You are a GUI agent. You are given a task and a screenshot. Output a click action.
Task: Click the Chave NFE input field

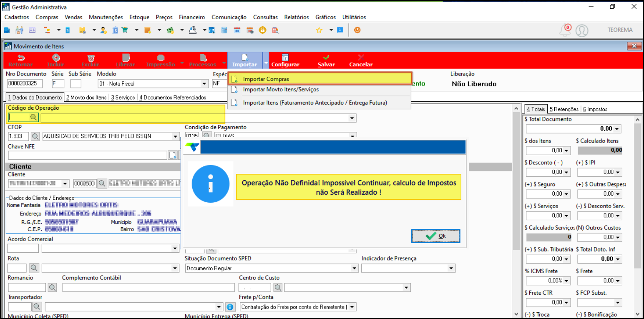(x=88, y=155)
